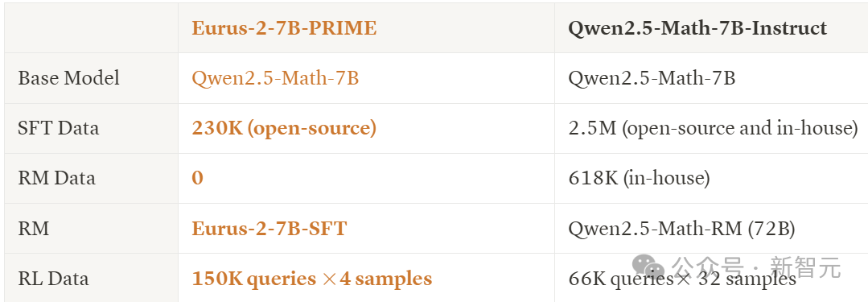Click the black Qwen2.5-Math-7B cell

pyautogui.click(x=652, y=78)
